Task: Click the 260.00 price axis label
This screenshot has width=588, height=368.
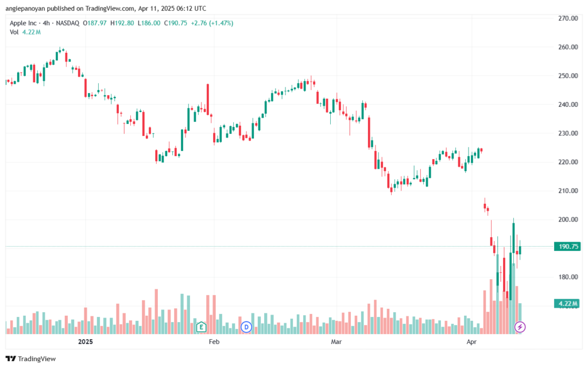Action: [x=568, y=47]
